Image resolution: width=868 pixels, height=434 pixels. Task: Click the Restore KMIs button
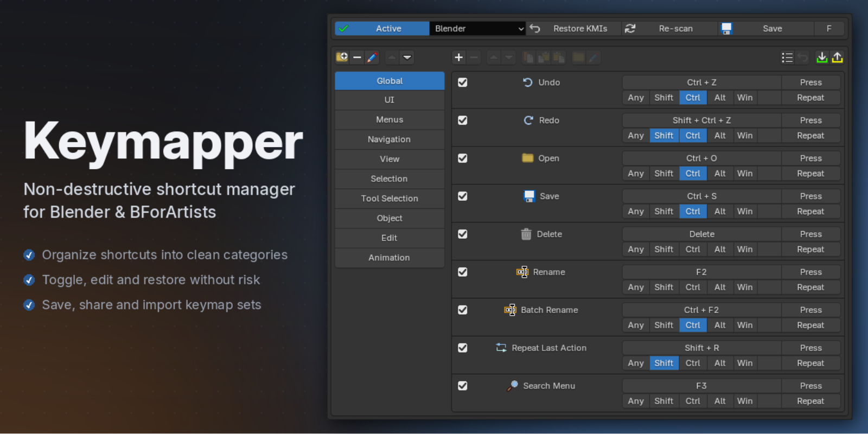pos(575,29)
